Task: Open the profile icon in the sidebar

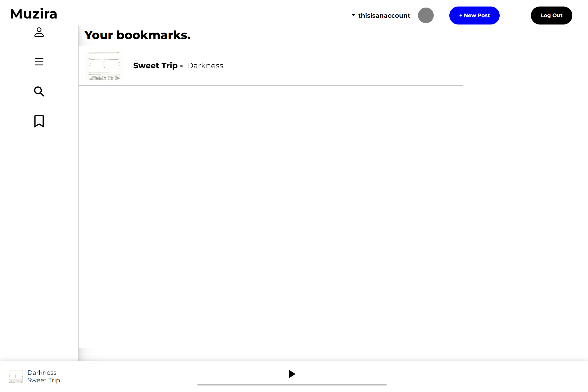Action: 39,32
